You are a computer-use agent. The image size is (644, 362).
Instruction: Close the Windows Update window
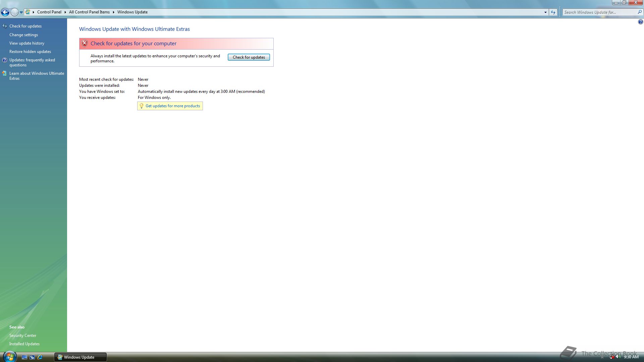[x=636, y=3]
